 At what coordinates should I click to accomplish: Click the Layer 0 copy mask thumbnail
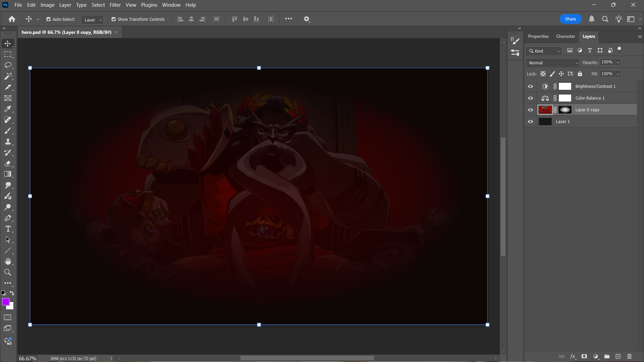pos(565,110)
